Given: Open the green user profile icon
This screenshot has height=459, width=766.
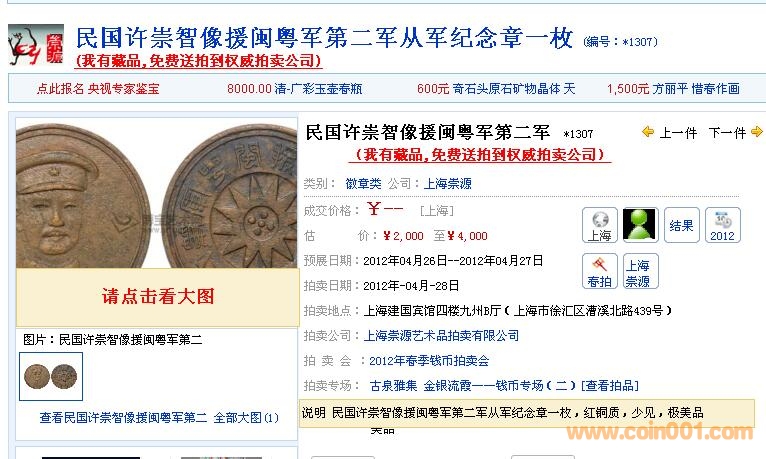Looking at the screenshot, I should (x=640, y=225).
